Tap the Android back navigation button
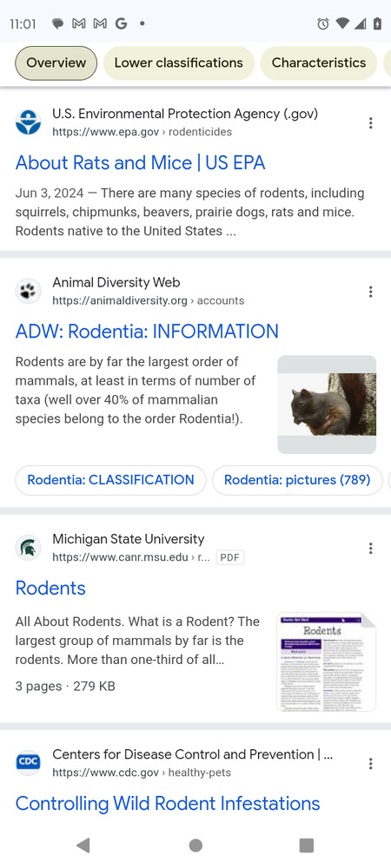Image resolution: width=391 pixels, height=868 pixels. [x=83, y=845]
